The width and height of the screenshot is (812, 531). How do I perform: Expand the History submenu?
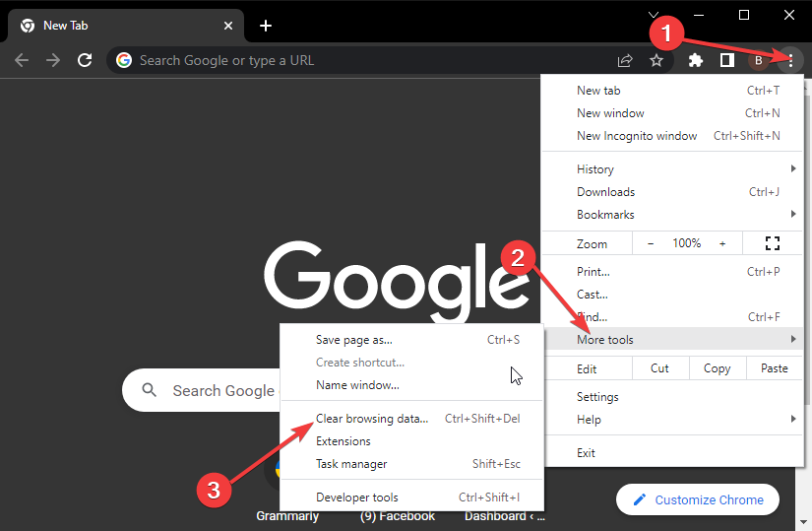(672, 169)
